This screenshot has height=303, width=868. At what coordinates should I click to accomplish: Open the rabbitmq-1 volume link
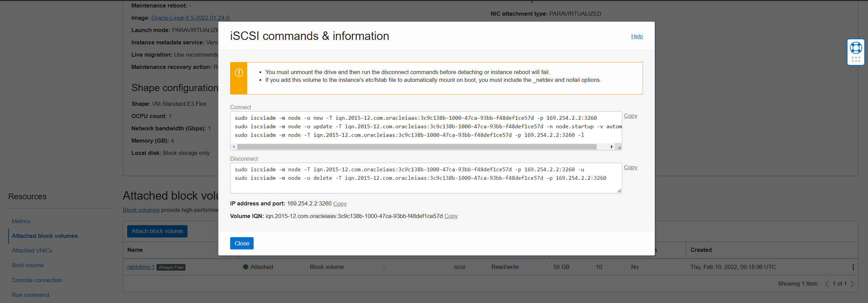[141, 267]
